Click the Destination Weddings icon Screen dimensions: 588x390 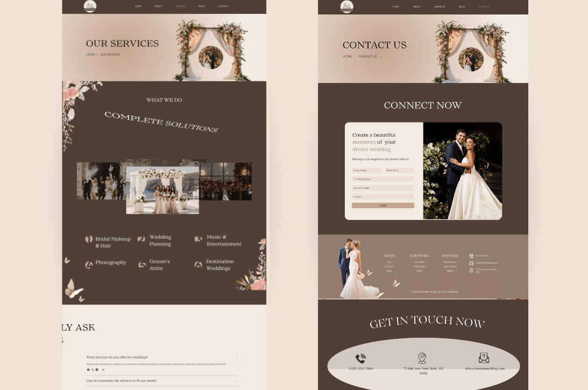click(x=199, y=265)
